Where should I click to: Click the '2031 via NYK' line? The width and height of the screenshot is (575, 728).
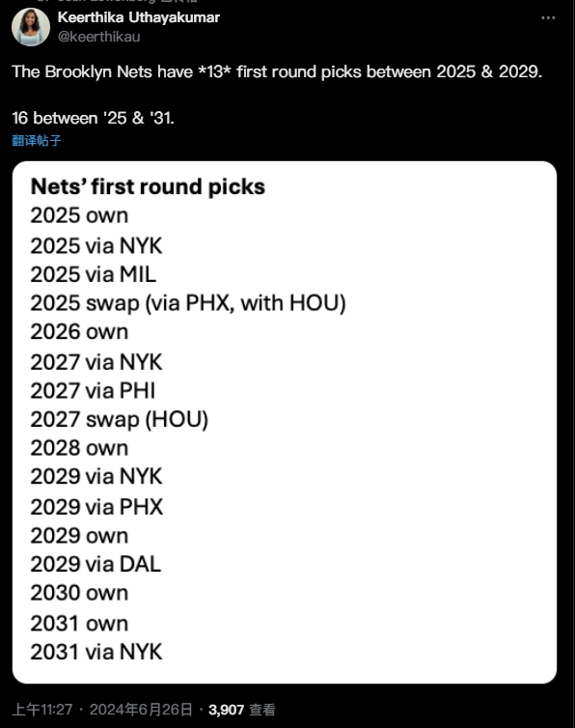click(x=96, y=652)
